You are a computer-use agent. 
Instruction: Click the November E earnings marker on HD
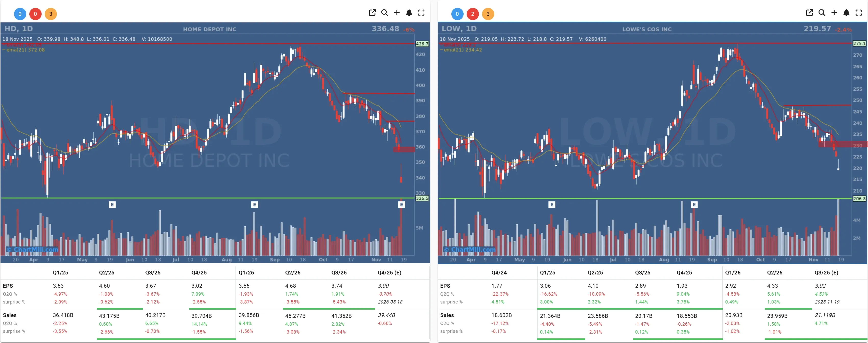(x=401, y=204)
